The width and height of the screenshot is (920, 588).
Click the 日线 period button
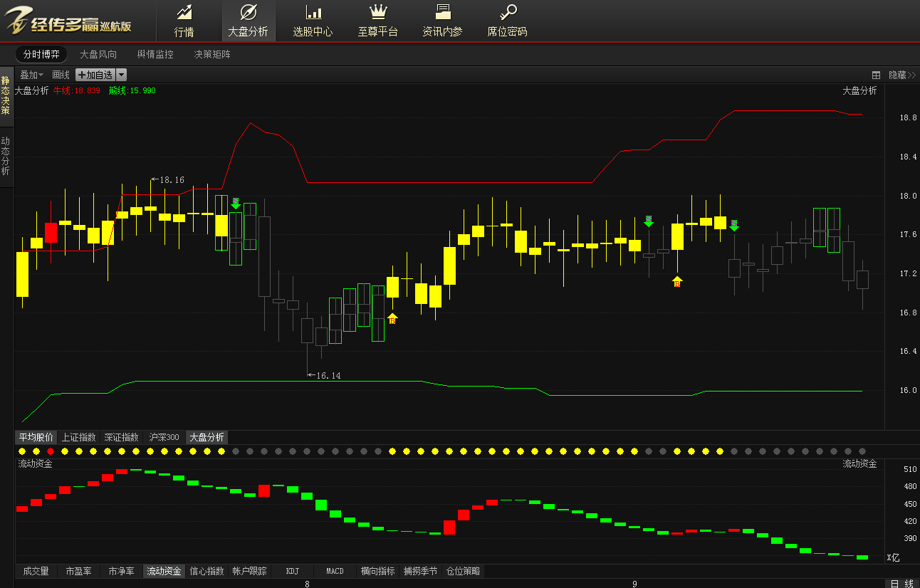pyautogui.click(x=901, y=583)
